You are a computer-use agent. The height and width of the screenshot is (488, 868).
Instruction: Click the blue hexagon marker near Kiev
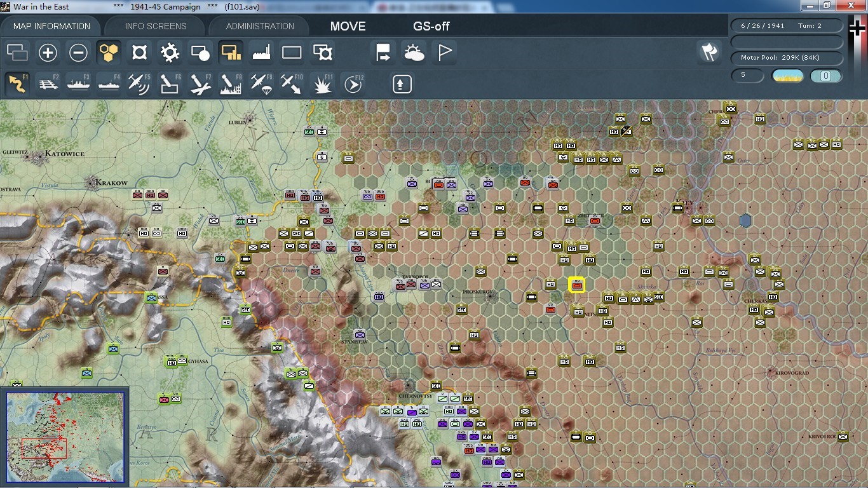[x=746, y=220]
